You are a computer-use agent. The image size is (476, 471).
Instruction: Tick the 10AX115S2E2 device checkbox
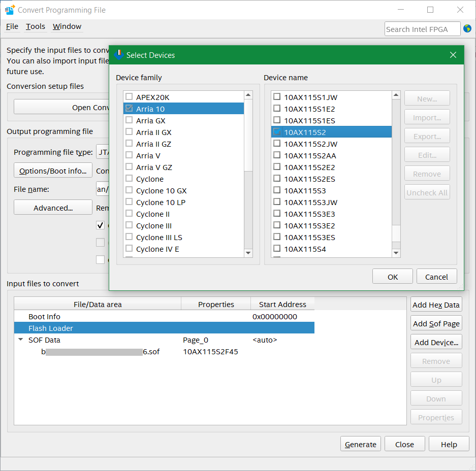pyautogui.click(x=277, y=167)
